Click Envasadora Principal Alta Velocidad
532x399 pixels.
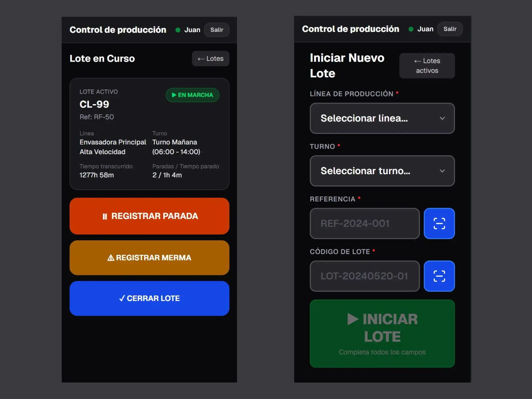(113, 147)
